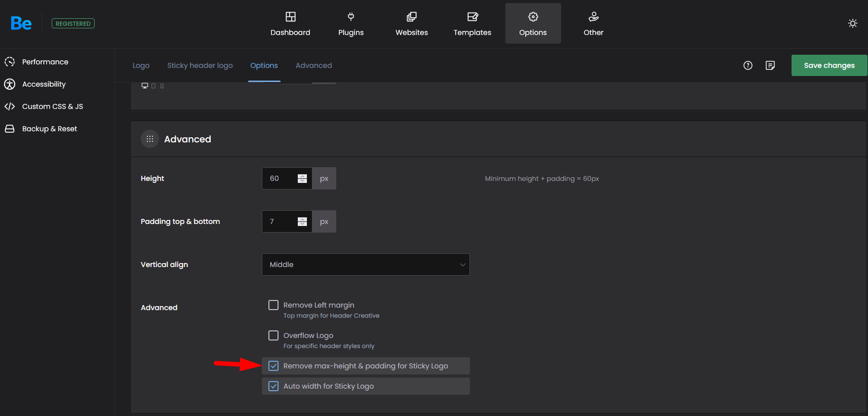Click Padding top & bottom stepper arrows
This screenshot has height=416, width=868.
point(302,221)
